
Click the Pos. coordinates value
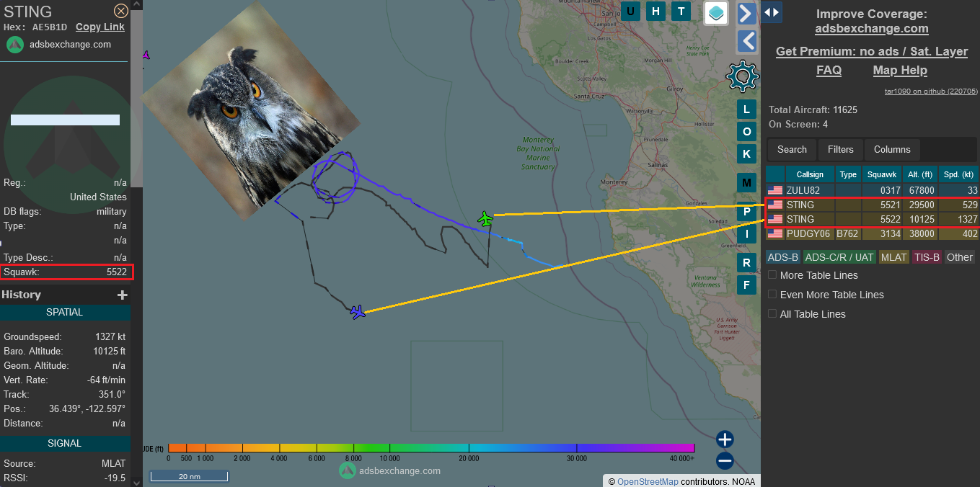(x=87, y=409)
